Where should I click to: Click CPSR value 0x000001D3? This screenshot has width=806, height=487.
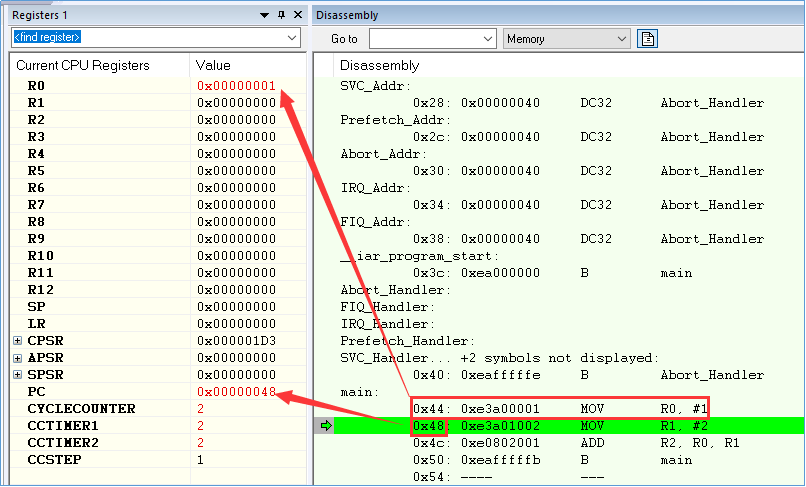pyautogui.click(x=236, y=340)
